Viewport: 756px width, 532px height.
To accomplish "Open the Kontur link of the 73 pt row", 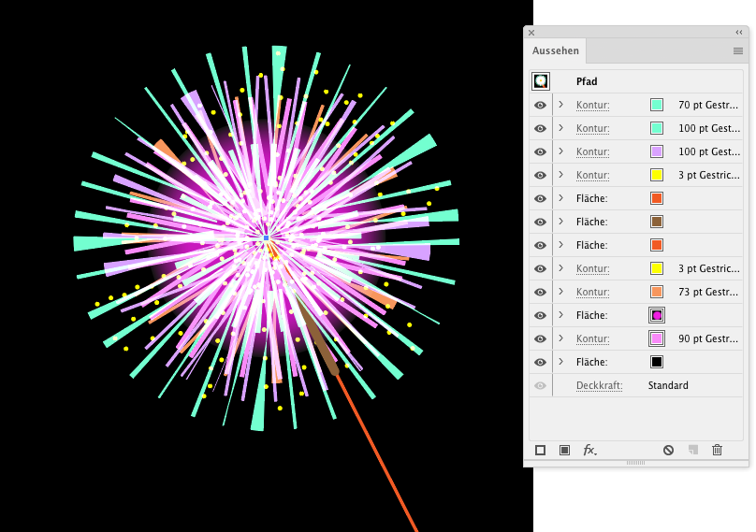I will point(593,292).
